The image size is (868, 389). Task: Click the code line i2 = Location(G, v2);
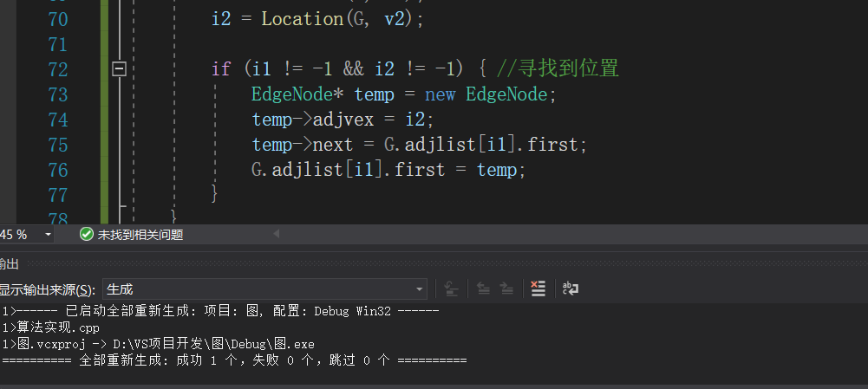pos(317,19)
